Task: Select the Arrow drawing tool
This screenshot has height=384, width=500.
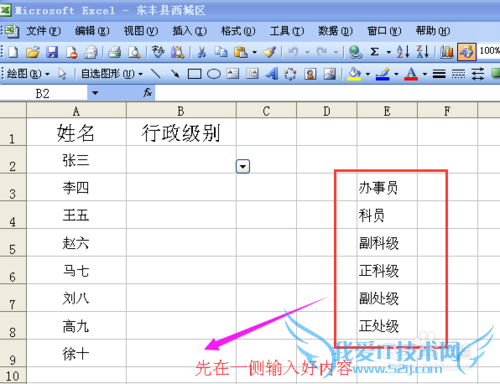Action: tap(175, 74)
